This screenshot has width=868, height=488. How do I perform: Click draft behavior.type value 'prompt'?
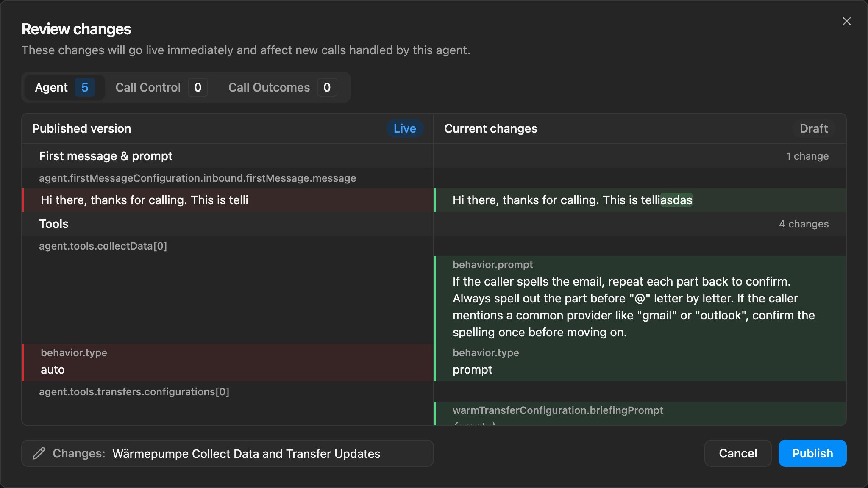[x=472, y=369]
